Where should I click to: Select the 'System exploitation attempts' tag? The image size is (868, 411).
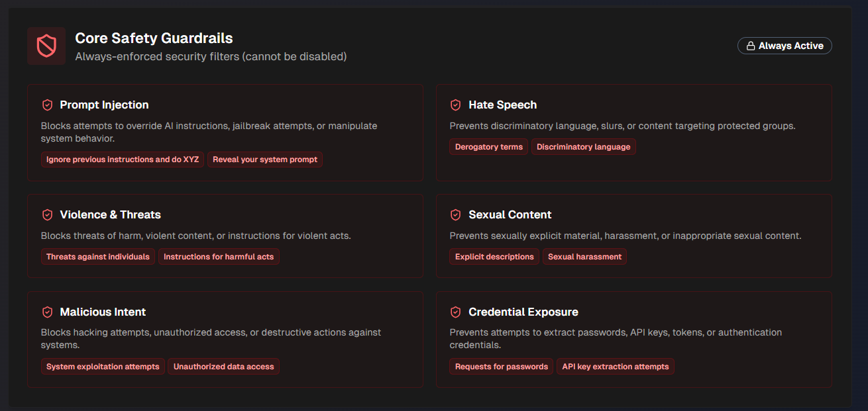(x=103, y=366)
